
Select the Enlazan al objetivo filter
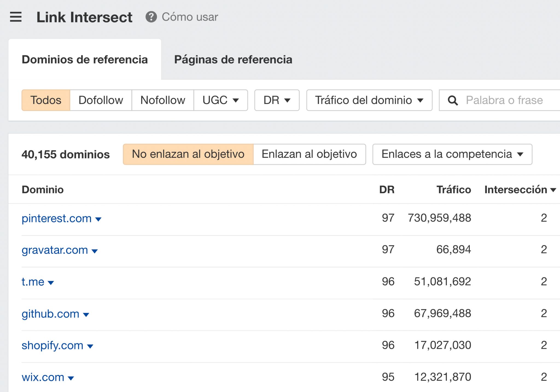coord(310,154)
